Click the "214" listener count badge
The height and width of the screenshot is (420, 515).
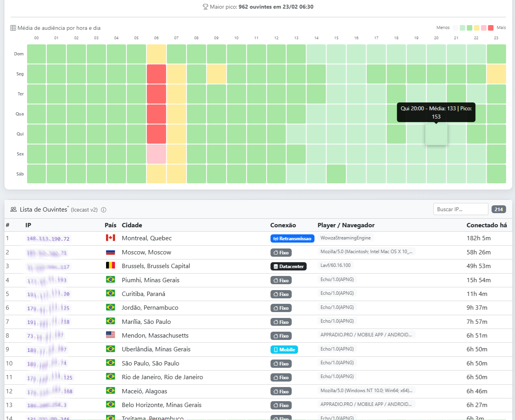coord(499,209)
